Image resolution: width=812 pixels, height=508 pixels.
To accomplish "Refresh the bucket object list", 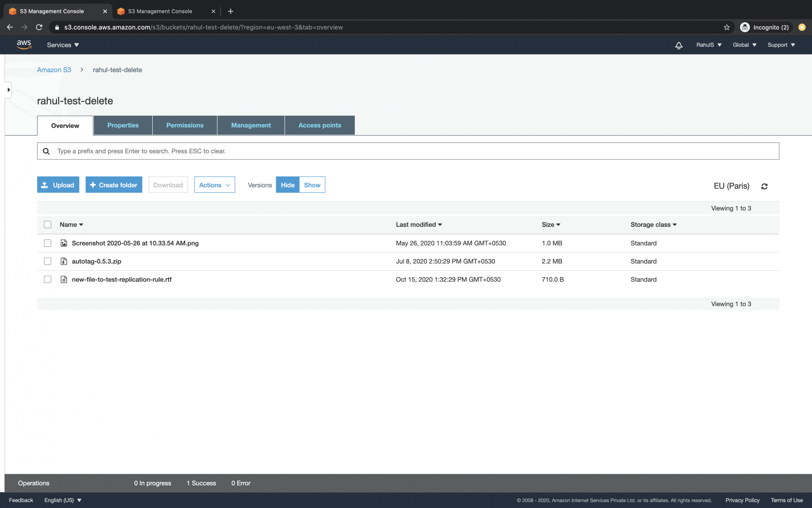I will (x=764, y=186).
